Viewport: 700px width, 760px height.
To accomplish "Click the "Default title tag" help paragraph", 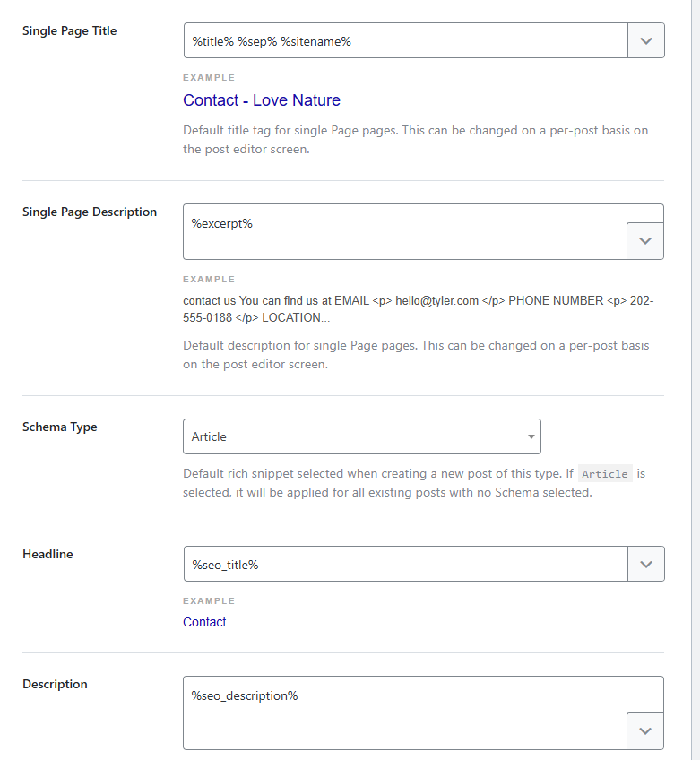I will click(x=415, y=140).
